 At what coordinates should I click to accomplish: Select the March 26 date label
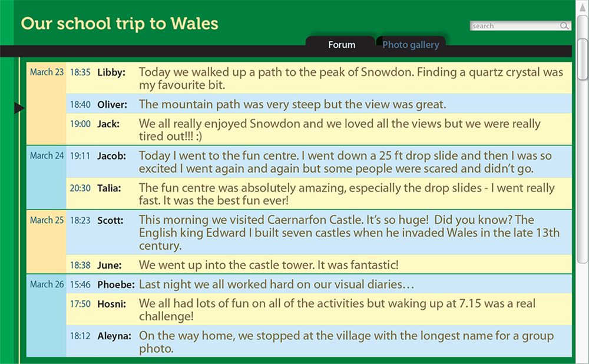[x=47, y=284]
